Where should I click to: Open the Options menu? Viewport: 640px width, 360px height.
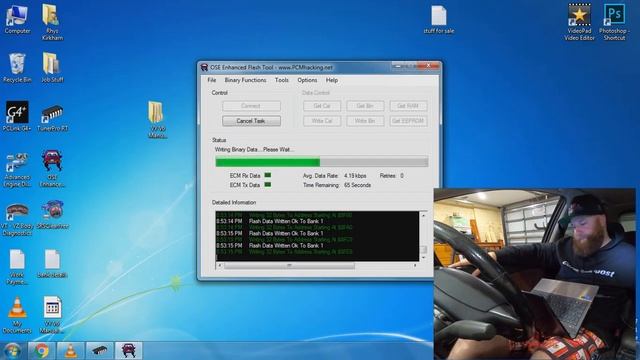(307, 80)
